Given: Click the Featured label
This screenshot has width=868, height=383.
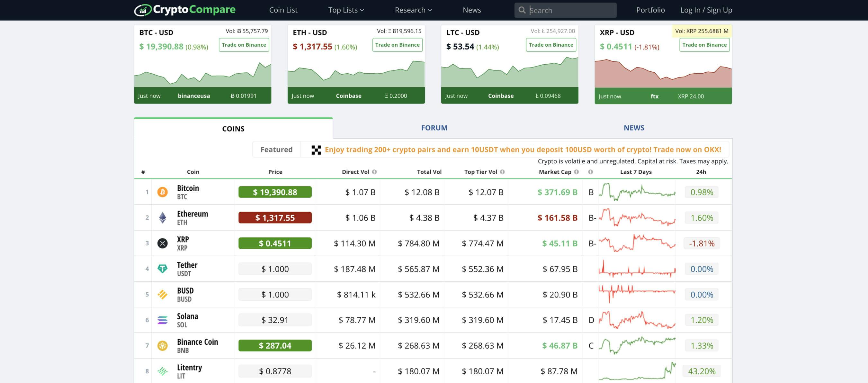Looking at the screenshot, I should (x=276, y=150).
